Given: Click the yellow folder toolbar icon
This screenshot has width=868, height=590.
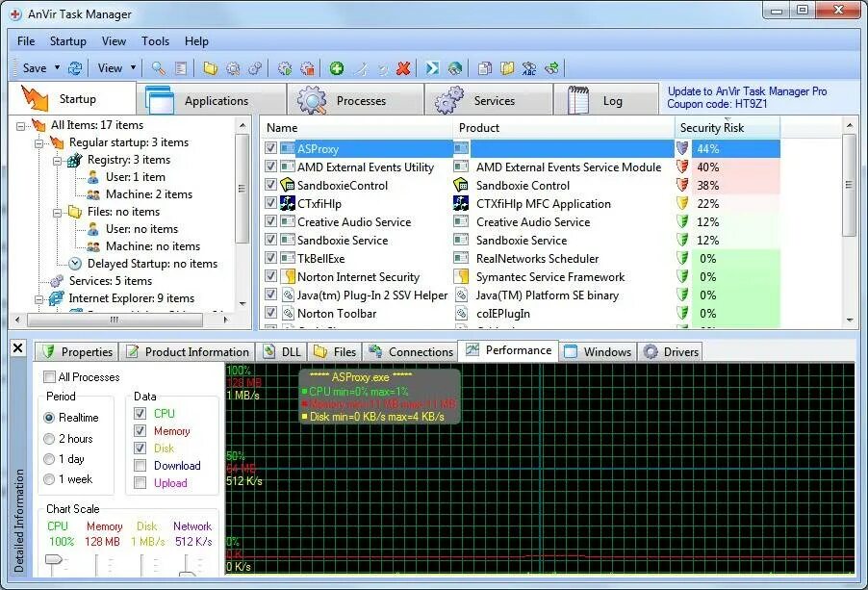Looking at the screenshot, I should (210, 68).
